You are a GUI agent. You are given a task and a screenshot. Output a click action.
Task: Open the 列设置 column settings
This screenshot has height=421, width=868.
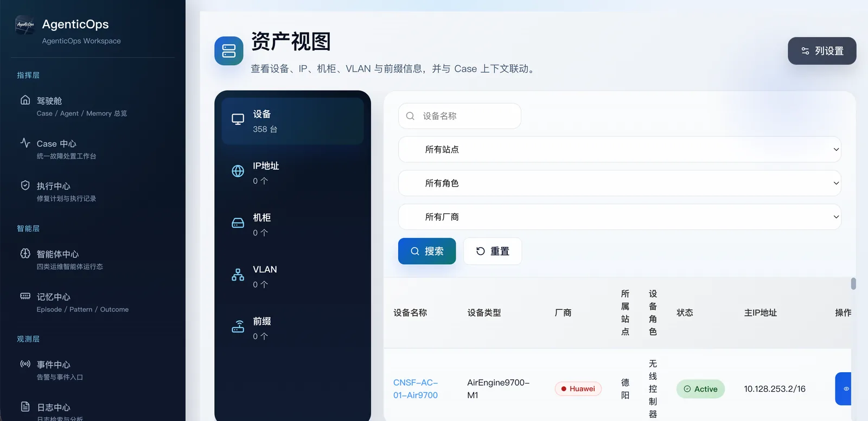click(822, 51)
